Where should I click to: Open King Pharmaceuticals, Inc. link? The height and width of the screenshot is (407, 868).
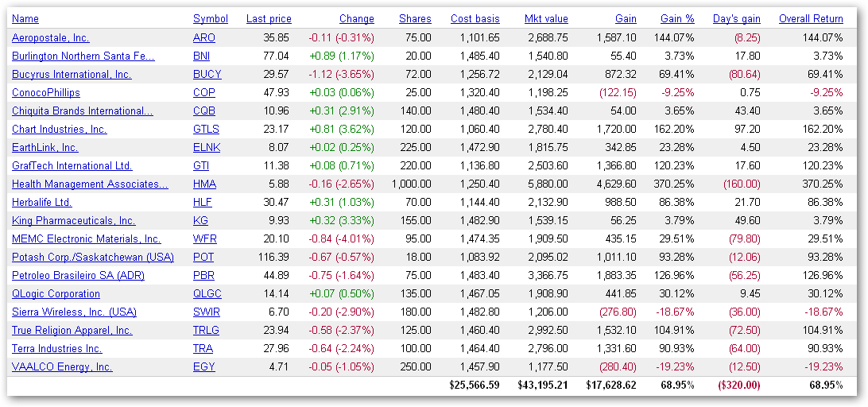(74, 220)
